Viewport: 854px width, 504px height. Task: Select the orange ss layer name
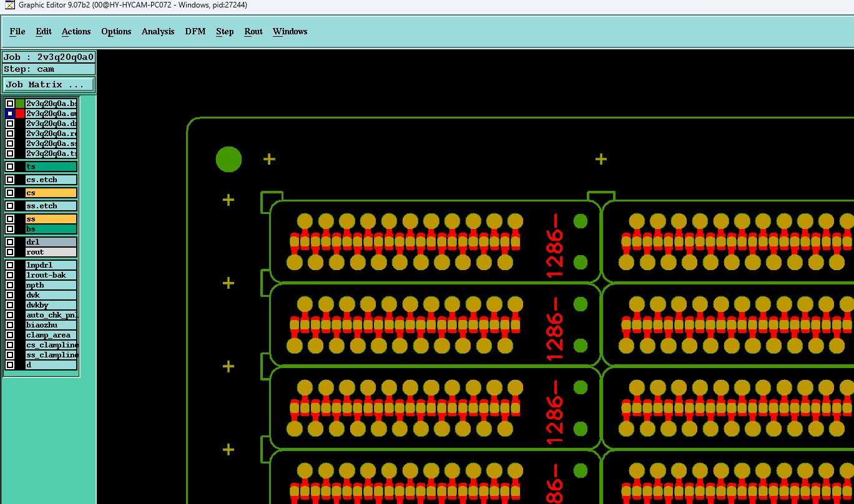[x=51, y=219]
